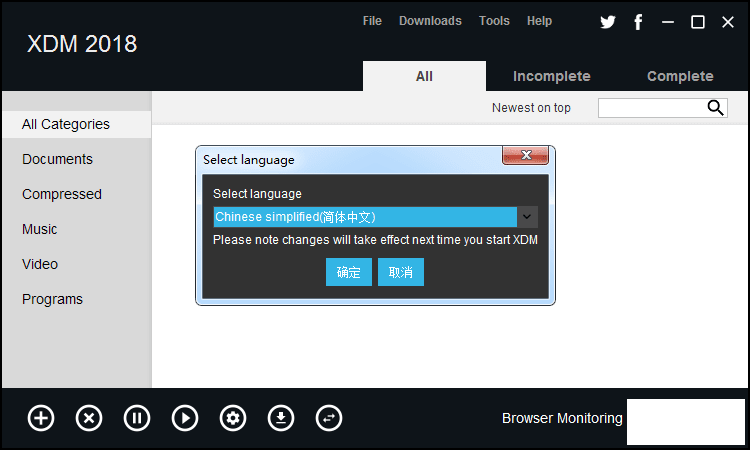The image size is (750, 450).
Task: Pause downloads with the pause icon
Action: click(x=137, y=418)
